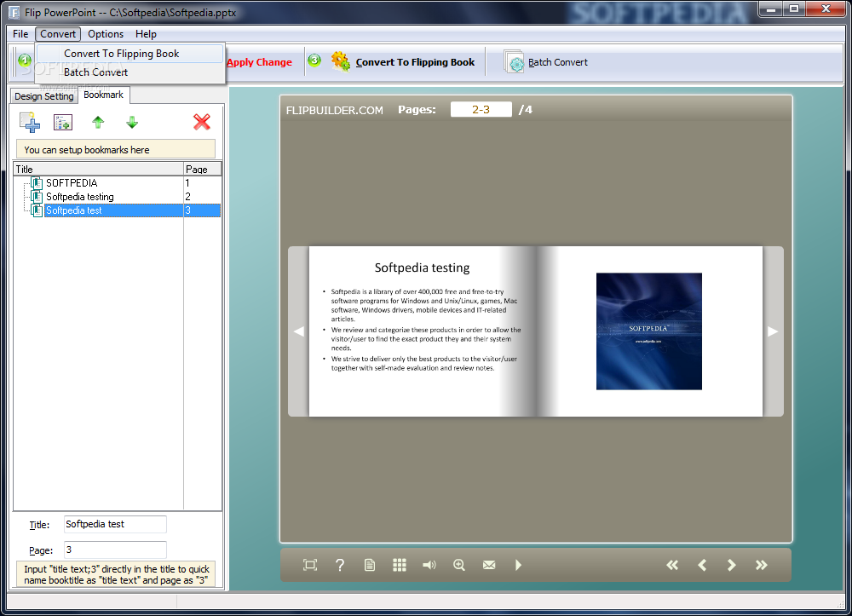Zoom in with magnifier icon
The width and height of the screenshot is (852, 616).
(x=459, y=565)
